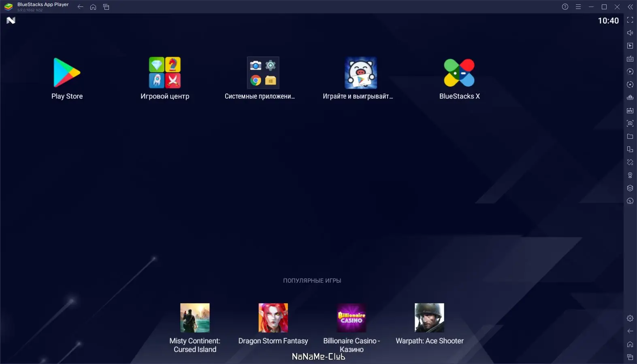Click the back arrow at sidebar bottom

[630, 331]
